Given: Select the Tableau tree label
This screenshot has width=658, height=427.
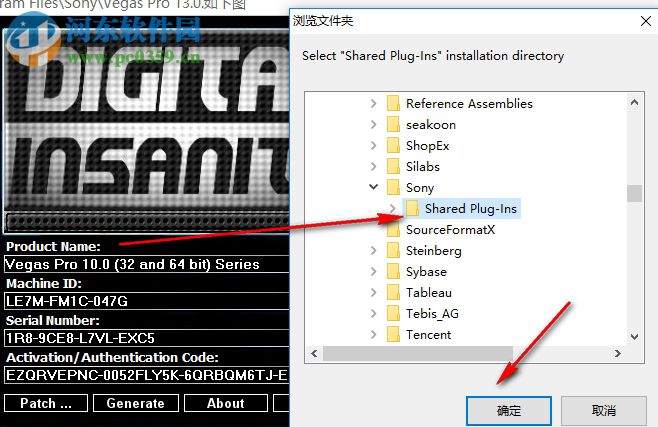Looking at the screenshot, I should (428, 292).
